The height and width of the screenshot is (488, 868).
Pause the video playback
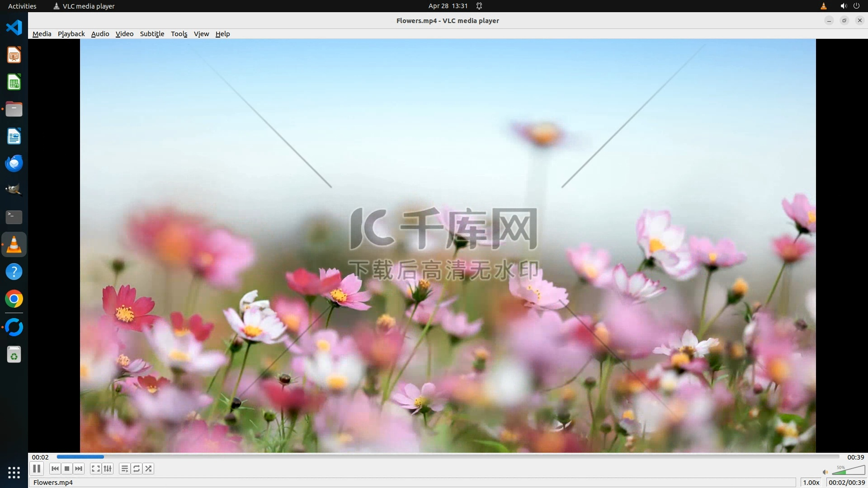[x=37, y=469]
